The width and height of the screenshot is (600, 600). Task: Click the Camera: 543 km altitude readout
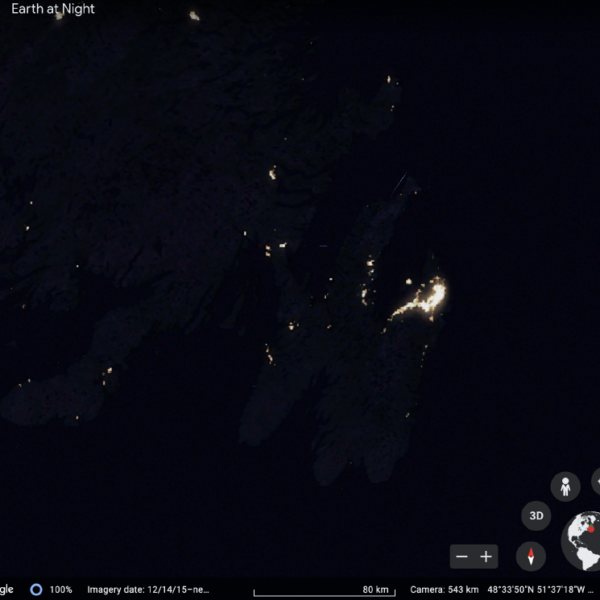(x=444, y=589)
